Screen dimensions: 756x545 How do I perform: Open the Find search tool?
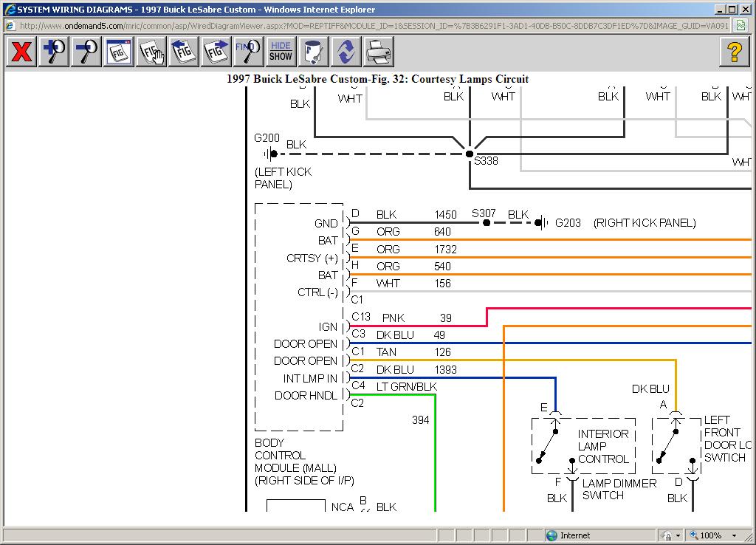pos(249,52)
